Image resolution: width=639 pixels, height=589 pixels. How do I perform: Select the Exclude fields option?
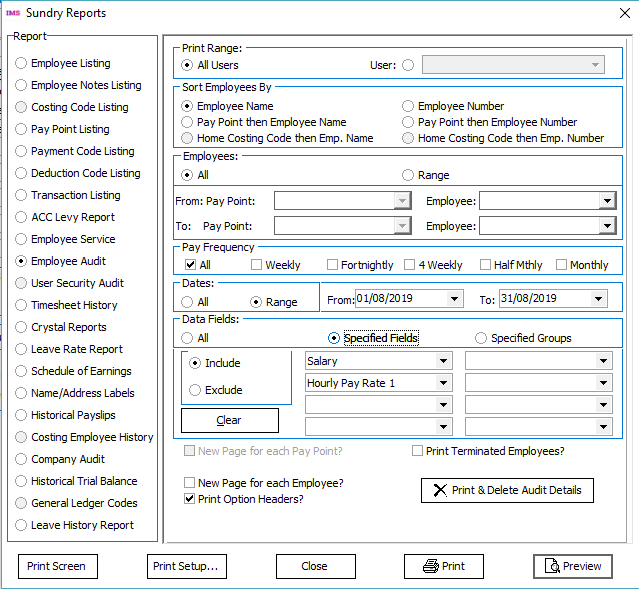tap(195, 390)
